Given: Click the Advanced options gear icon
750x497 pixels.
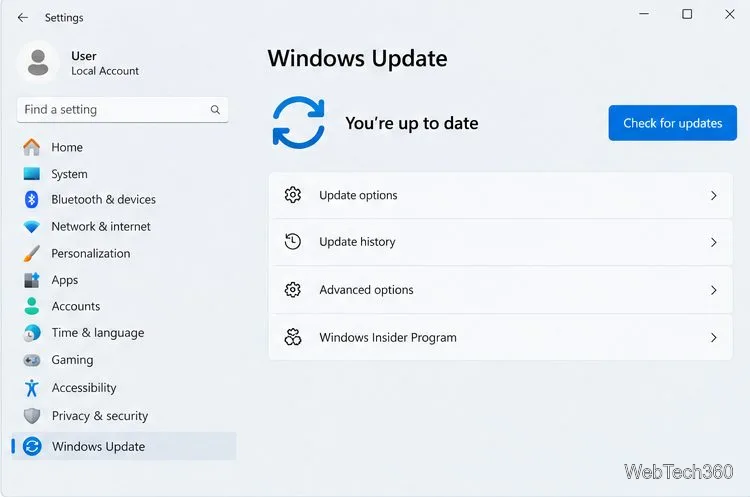Looking at the screenshot, I should click(293, 290).
